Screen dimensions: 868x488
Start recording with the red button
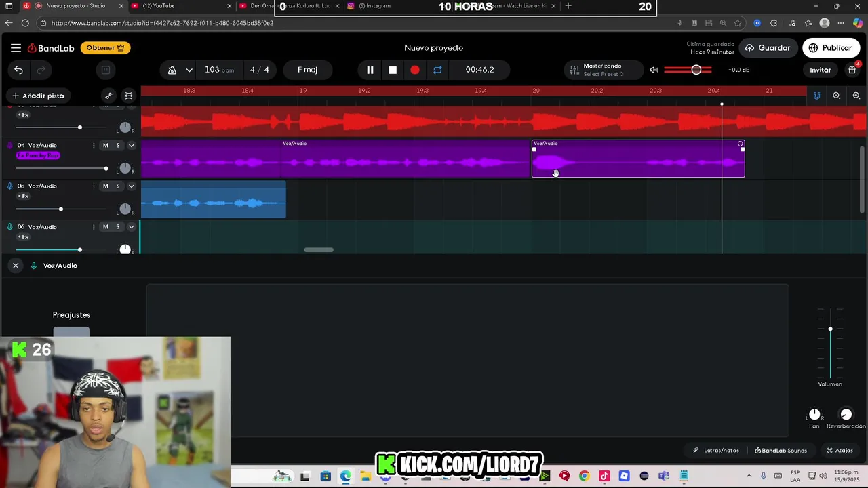tap(415, 70)
